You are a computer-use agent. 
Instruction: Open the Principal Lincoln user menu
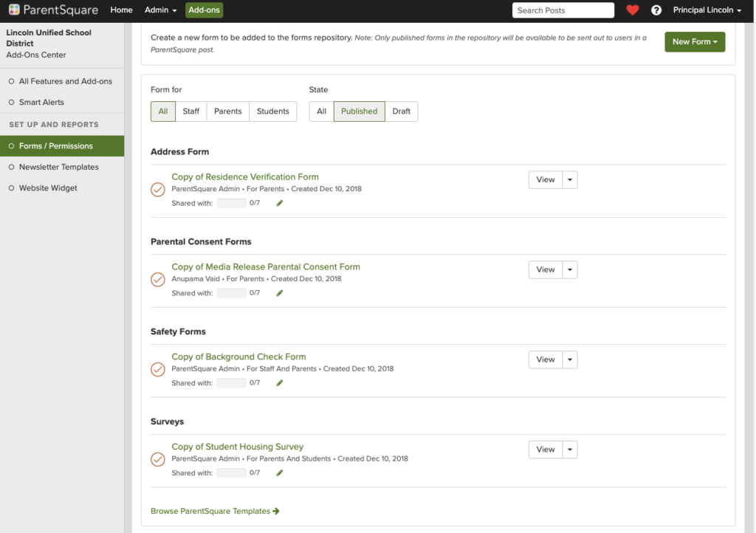(x=707, y=10)
